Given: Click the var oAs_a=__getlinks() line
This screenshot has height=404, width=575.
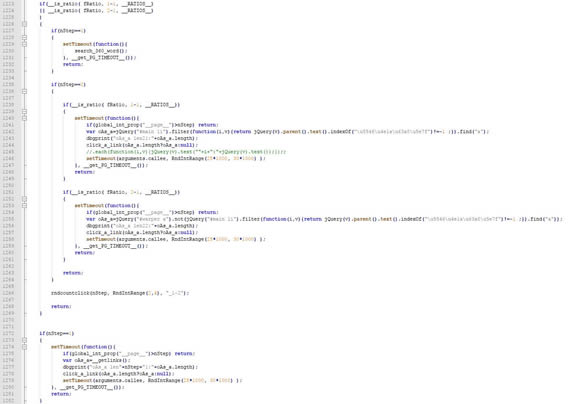Looking at the screenshot, I should (96, 360).
